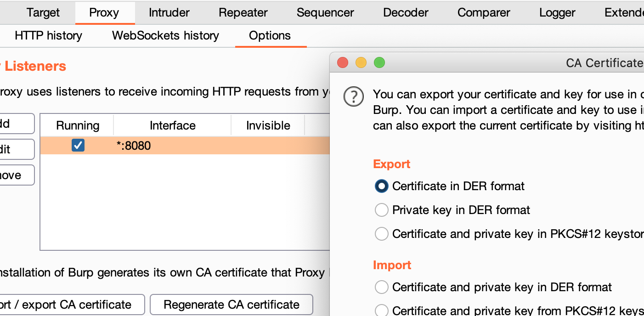Click the question mark help icon
Screen dimensions: 644x316
click(354, 97)
